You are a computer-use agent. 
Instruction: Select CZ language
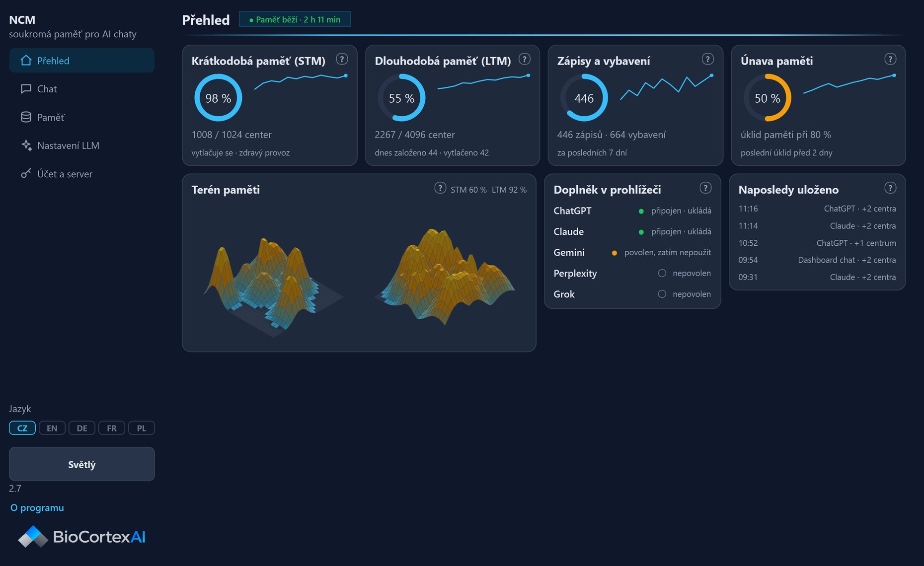[22, 428]
